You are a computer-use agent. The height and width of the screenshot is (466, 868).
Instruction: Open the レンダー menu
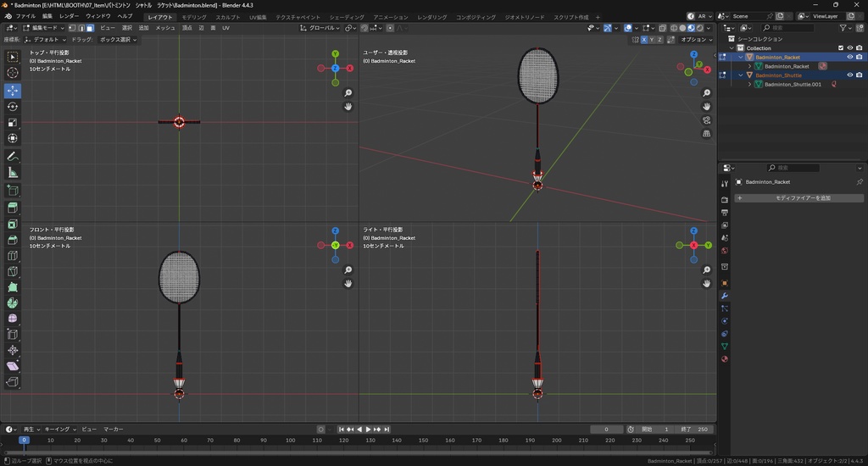[x=69, y=16]
